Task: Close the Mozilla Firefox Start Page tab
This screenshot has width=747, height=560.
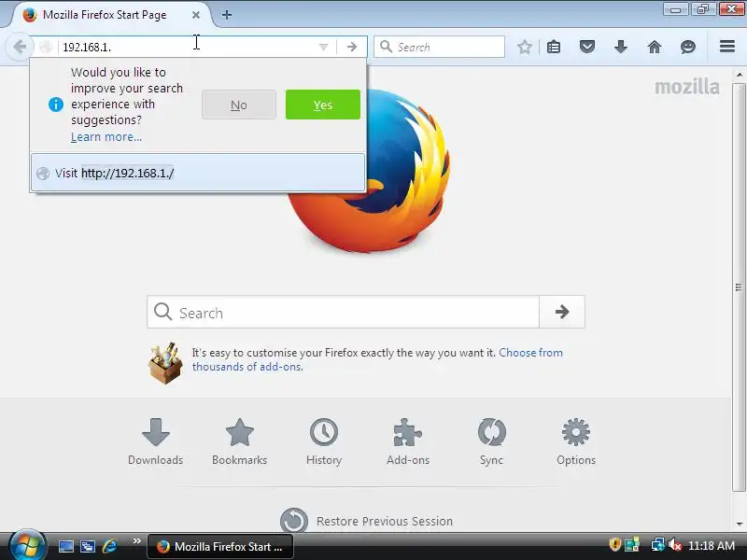Action: (196, 15)
